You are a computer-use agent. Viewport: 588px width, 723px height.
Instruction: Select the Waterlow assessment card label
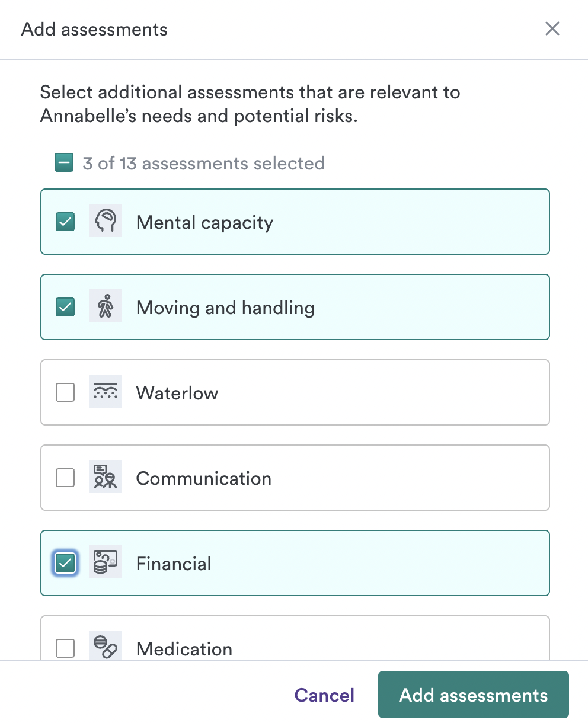tap(177, 393)
